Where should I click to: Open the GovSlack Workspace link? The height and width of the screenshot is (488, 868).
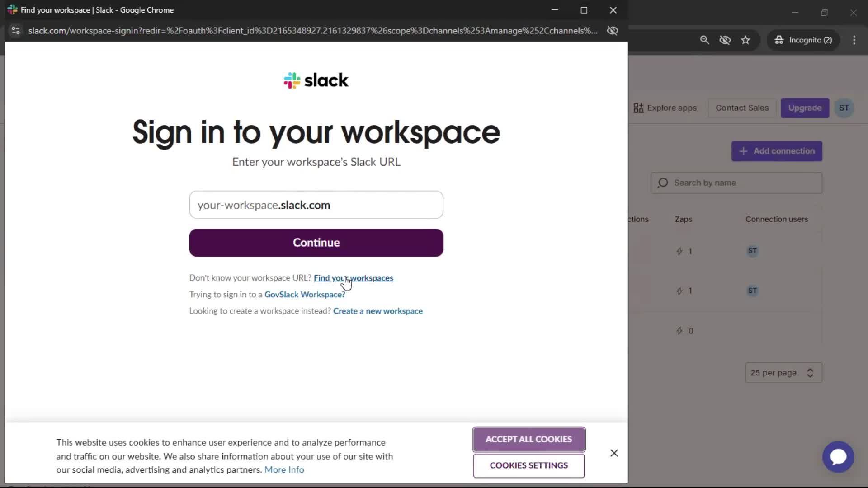[305, 295]
